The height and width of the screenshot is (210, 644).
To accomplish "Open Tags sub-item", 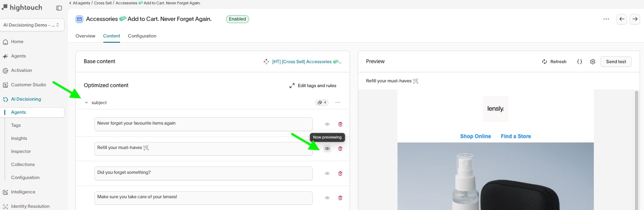I will pos(16,125).
